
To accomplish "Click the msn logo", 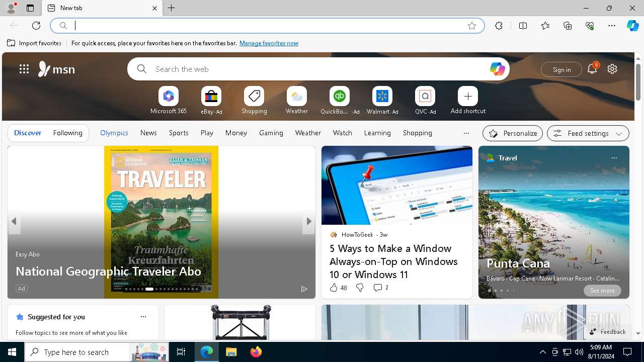I will coord(56,69).
